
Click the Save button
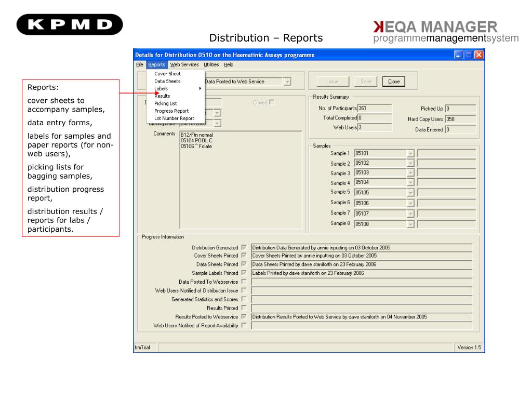tap(366, 82)
